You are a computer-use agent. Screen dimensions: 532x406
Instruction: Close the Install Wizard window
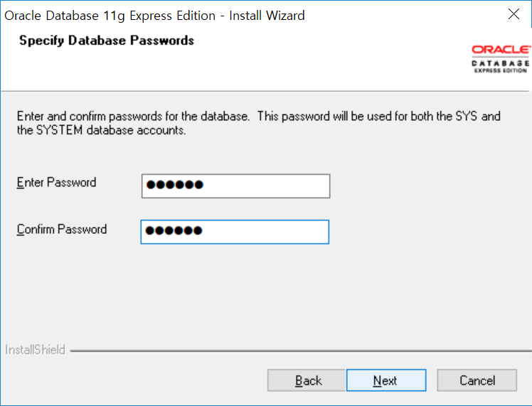click(514, 14)
